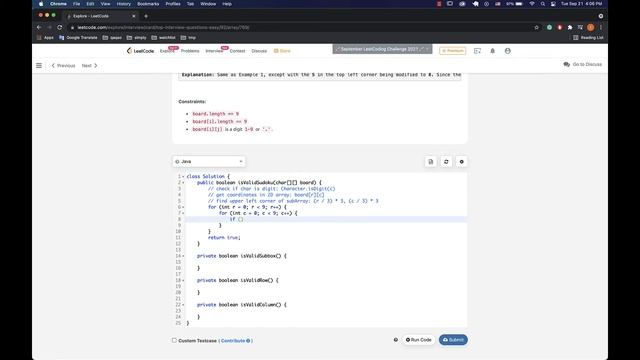Viewport: 640px width, 360px height.
Task: Place cursor on line 8 if statement
Action: [x=236, y=219]
